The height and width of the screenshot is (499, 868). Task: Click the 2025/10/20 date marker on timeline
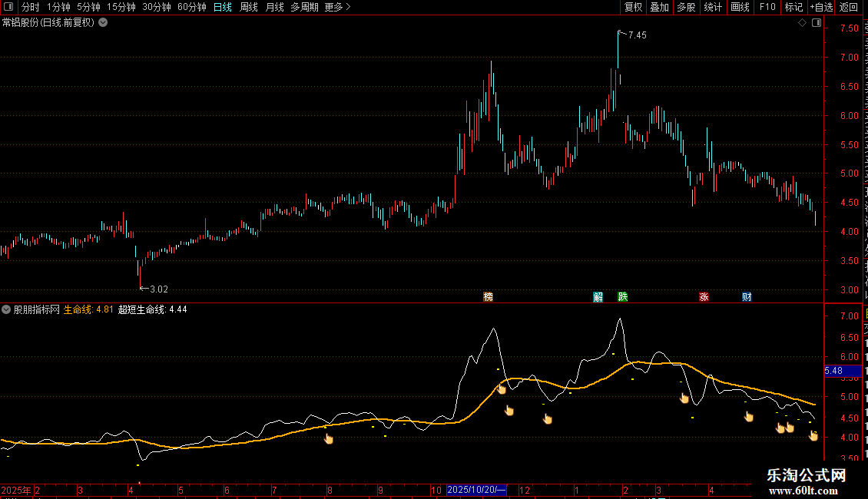[476, 490]
